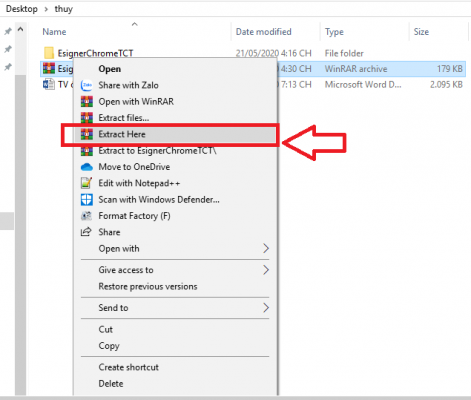471x400 pixels.
Task: Click the Desktop breadcrumb in address bar
Action: (x=22, y=9)
